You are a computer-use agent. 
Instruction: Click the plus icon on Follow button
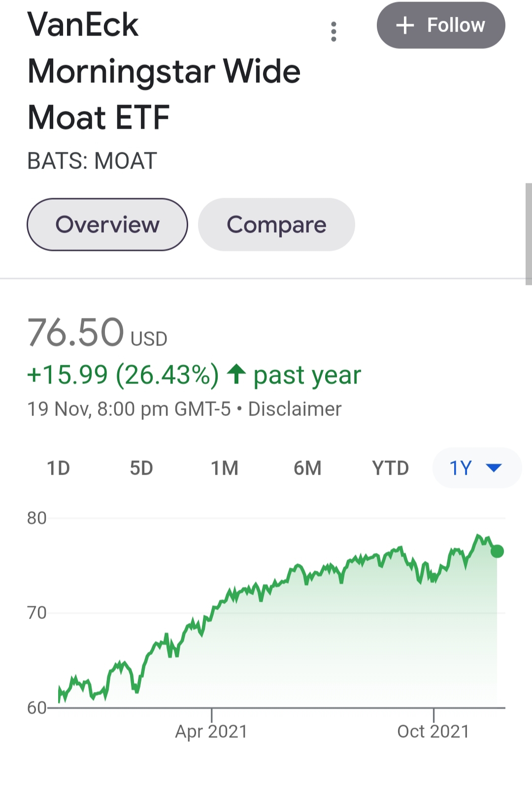tap(405, 25)
